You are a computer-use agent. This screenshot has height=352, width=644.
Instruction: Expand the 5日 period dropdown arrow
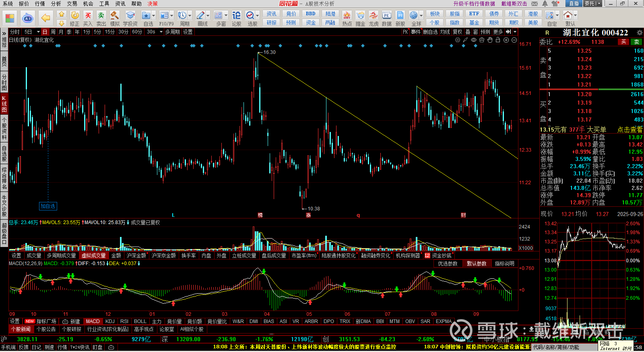click(38, 32)
